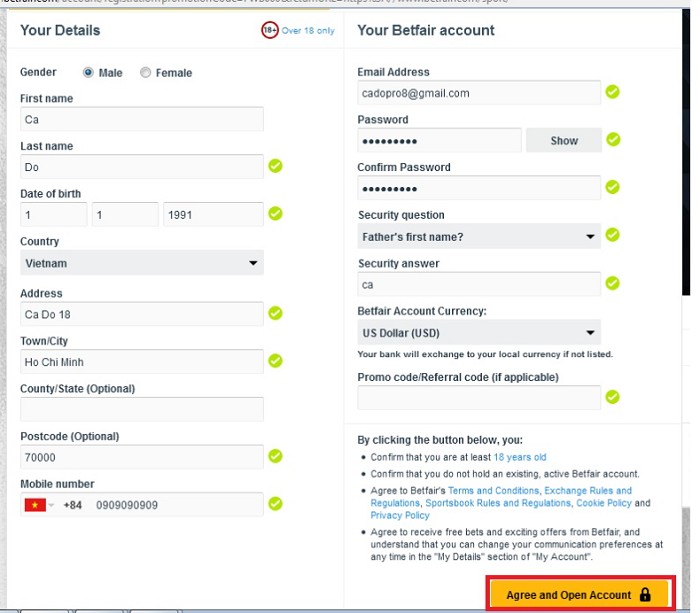The image size is (700, 613).
Task: Open the Privacy Policy link
Action: 400,516
